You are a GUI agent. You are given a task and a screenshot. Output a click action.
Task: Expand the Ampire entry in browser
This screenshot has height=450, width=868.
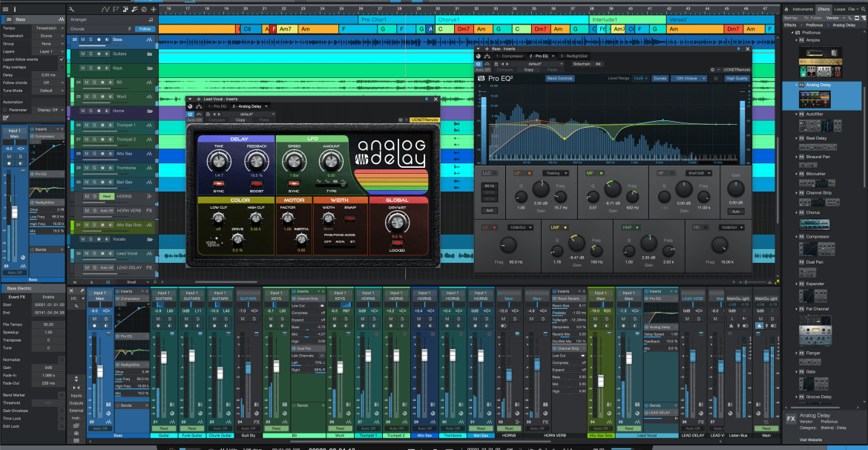tap(797, 40)
